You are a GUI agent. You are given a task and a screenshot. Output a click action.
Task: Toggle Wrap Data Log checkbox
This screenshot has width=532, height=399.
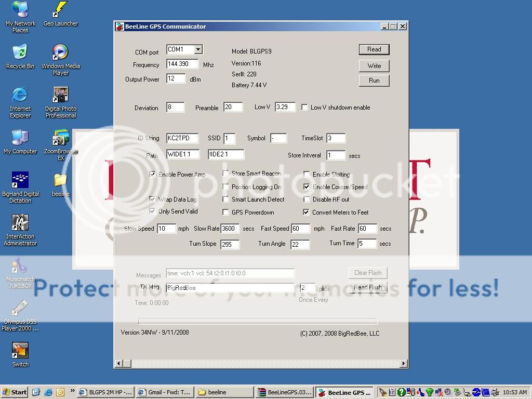pos(152,199)
